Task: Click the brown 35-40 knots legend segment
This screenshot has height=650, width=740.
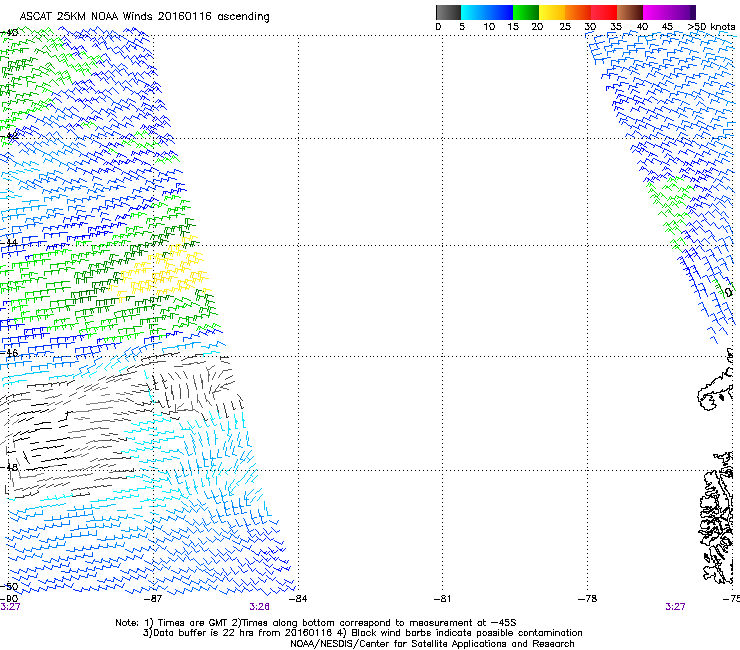Action: 630,12
